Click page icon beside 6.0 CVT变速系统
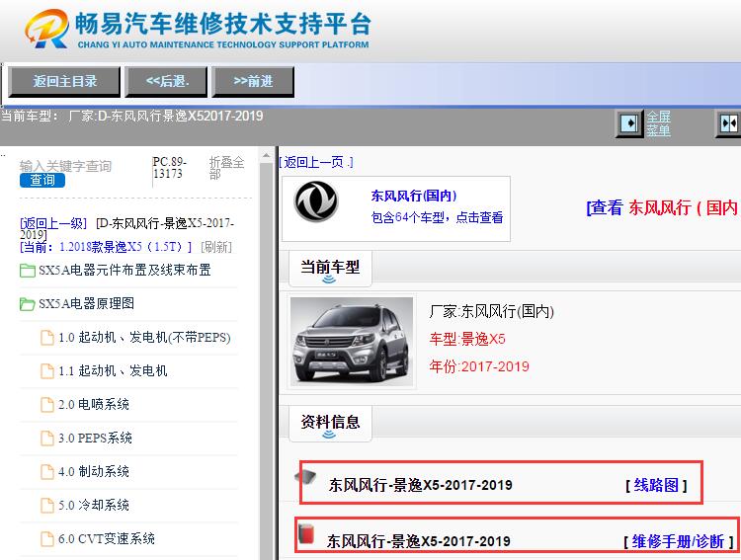The width and height of the screenshot is (741, 560). (x=47, y=538)
